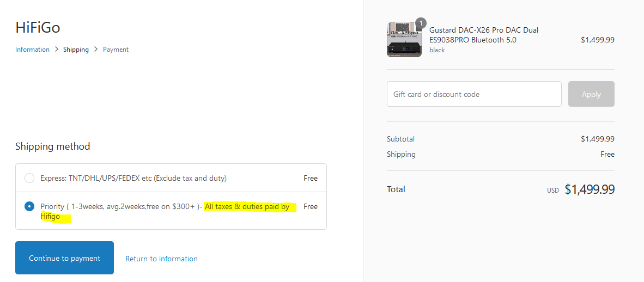Viewport: 644px width, 282px height.
Task: Click the Shipping method heading
Action: coord(52,146)
